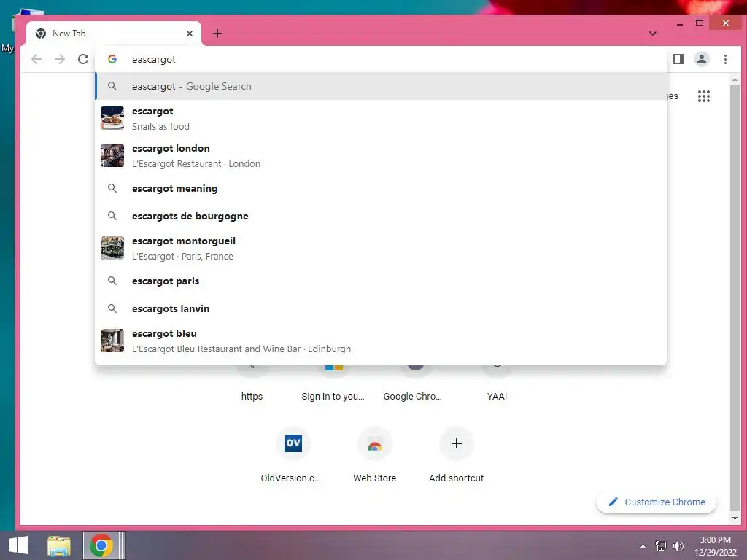
Task: Select the New Tab tab
Action: point(114,34)
